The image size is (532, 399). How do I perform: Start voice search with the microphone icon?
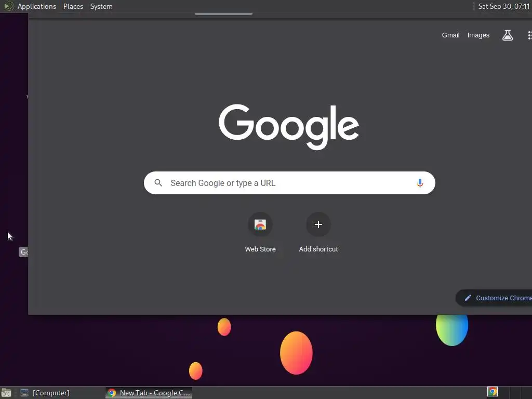coord(420,183)
